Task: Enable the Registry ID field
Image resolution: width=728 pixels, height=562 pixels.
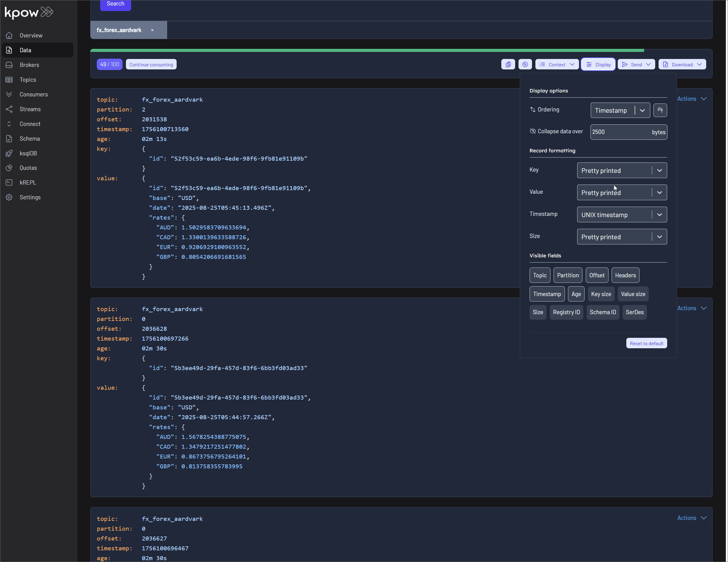Action: point(566,312)
